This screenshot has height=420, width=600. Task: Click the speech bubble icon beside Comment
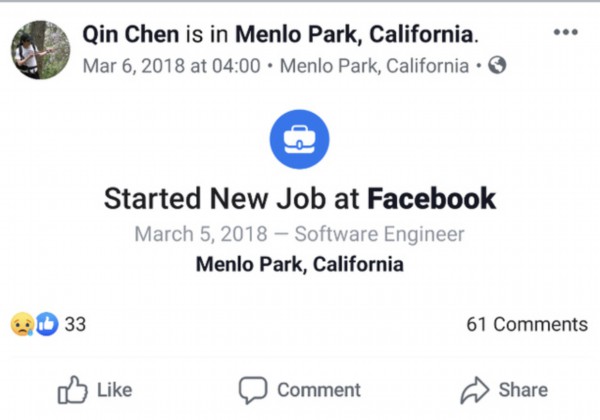point(253,389)
